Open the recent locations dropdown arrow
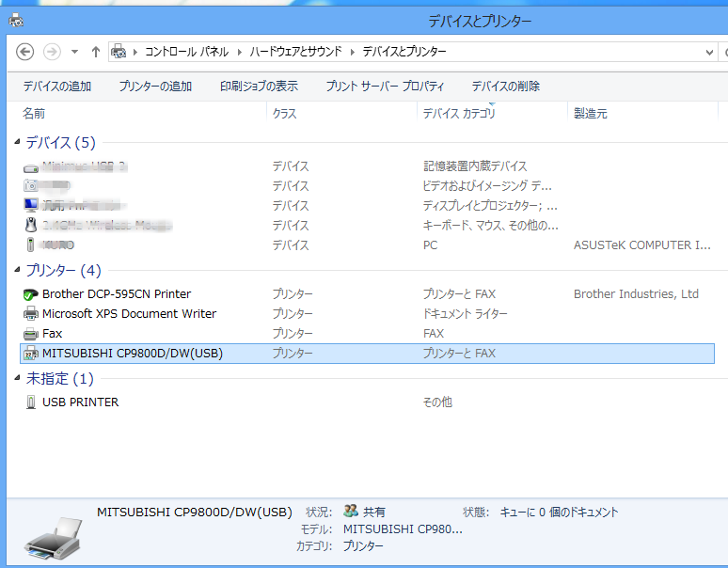728x568 pixels. (x=74, y=52)
